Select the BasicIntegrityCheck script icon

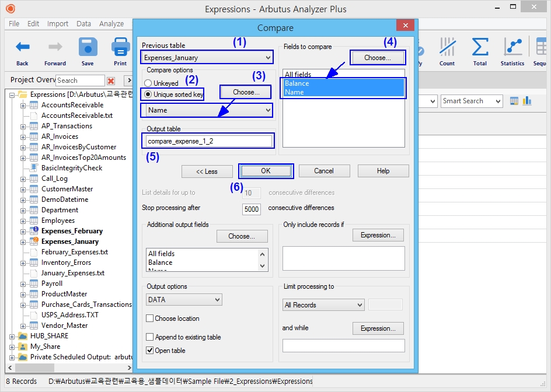click(x=34, y=168)
